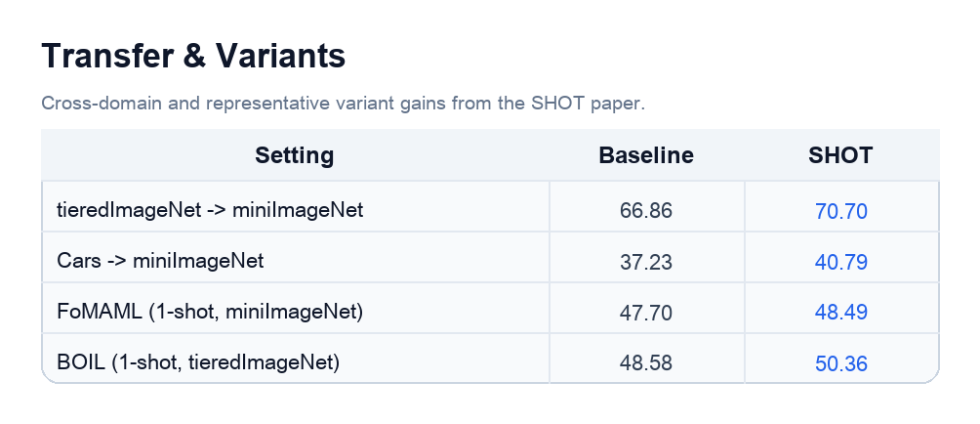Viewport: 980px width, 424px height.
Task: Click baseline value 37.23
Action: (646, 262)
